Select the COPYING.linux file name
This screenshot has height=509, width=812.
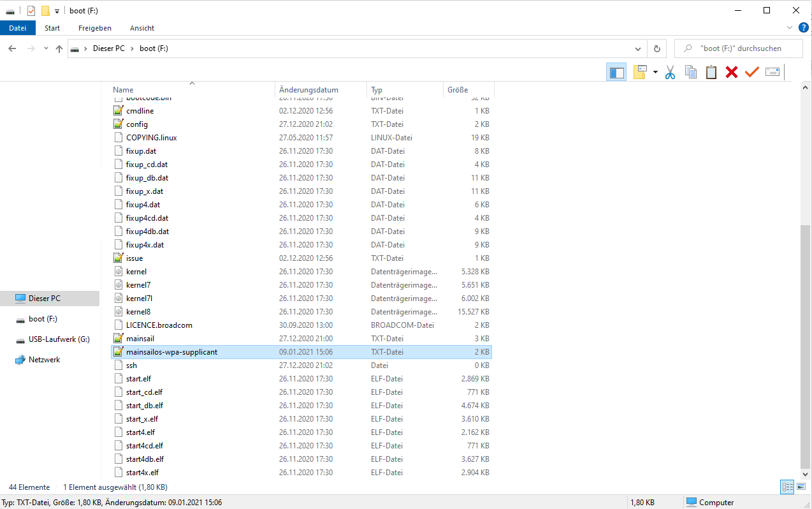pyautogui.click(x=151, y=138)
